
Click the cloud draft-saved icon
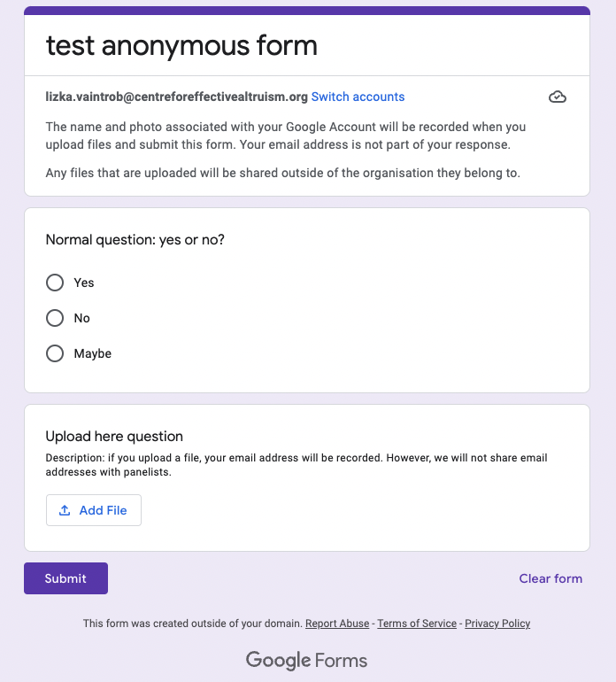click(558, 97)
